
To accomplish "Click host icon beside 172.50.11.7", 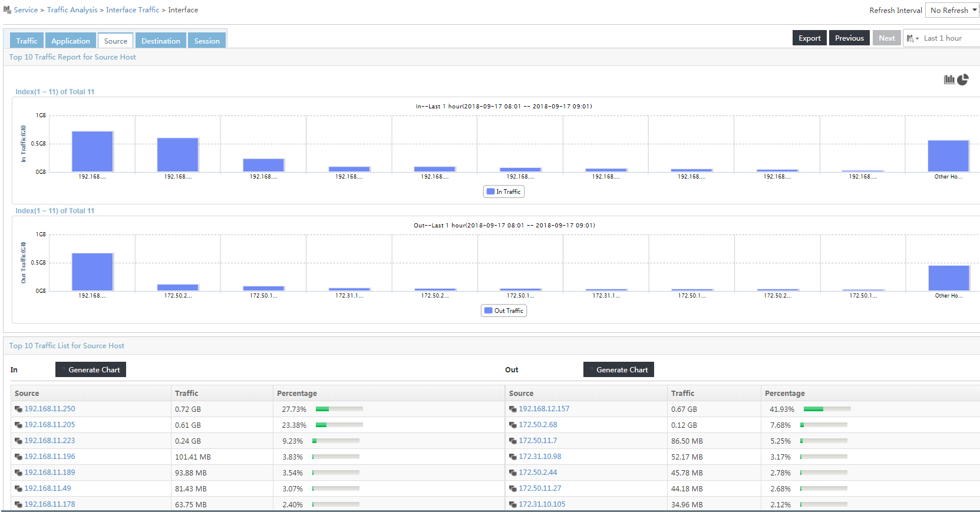I will pyautogui.click(x=513, y=441).
